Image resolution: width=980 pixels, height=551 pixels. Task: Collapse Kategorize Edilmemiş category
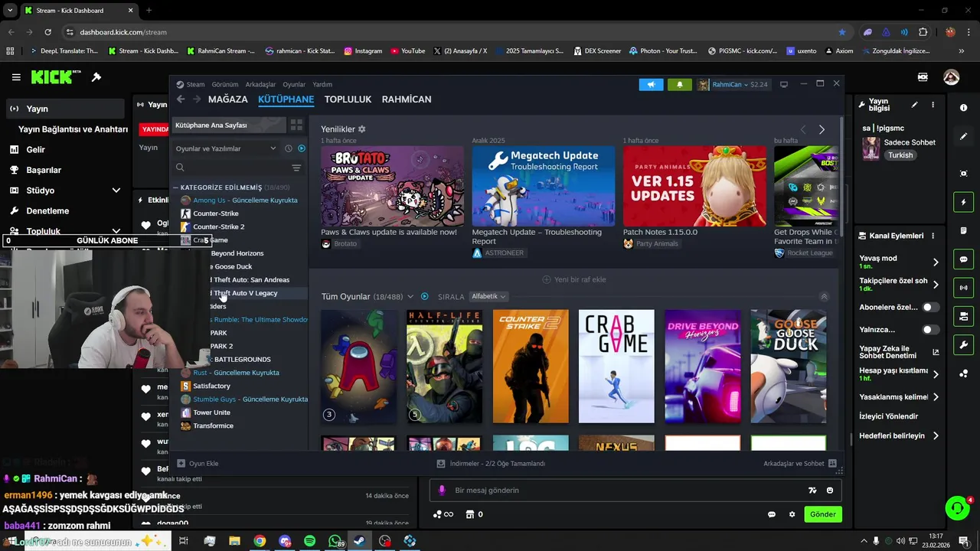pos(175,187)
